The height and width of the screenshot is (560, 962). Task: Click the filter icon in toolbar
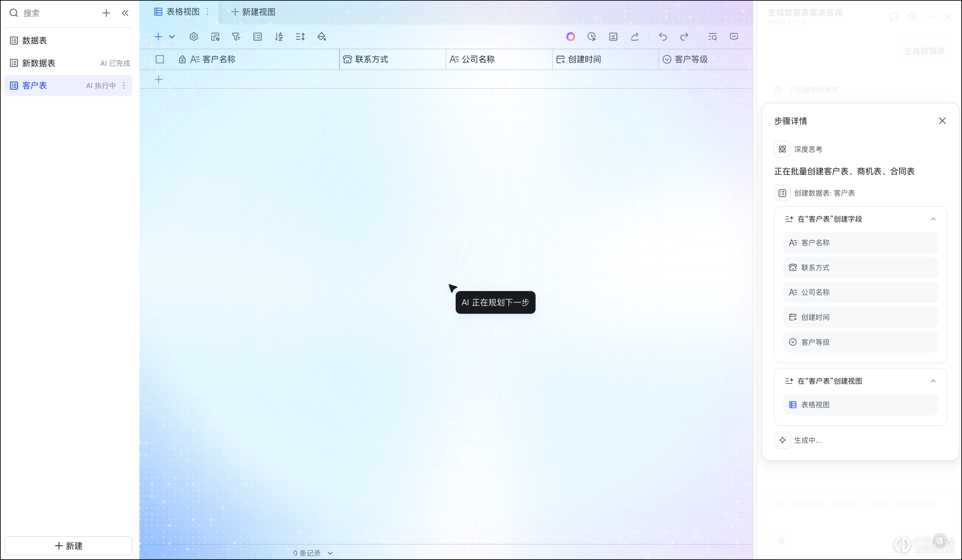click(x=236, y=36)
